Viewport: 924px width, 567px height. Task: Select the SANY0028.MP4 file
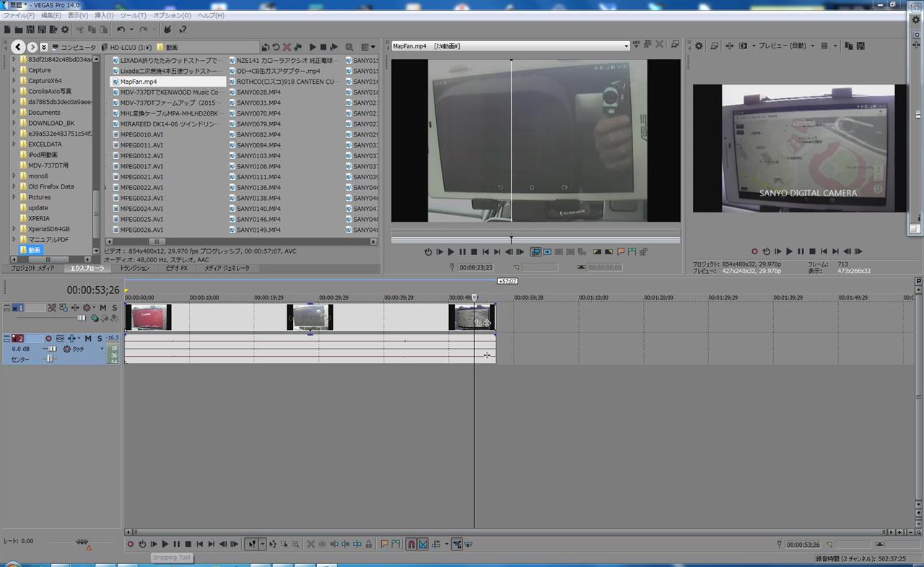coord(258,92)
